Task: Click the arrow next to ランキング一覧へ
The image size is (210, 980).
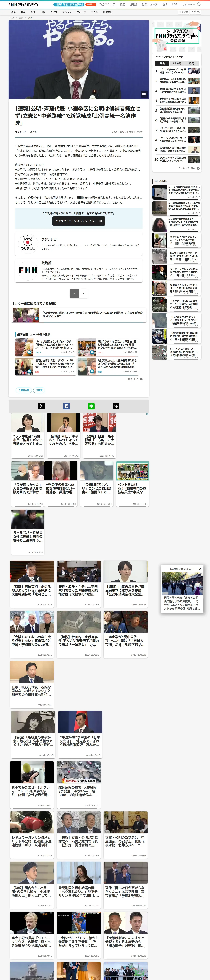Action: pyautogui.click(x=198, y=168)
